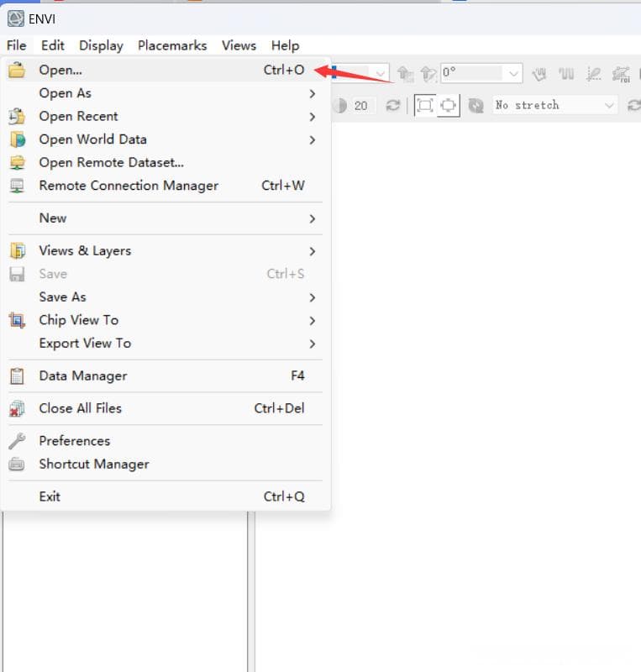
Task: Expand the Open World Data submenu arrow
Action: (313, 139)
